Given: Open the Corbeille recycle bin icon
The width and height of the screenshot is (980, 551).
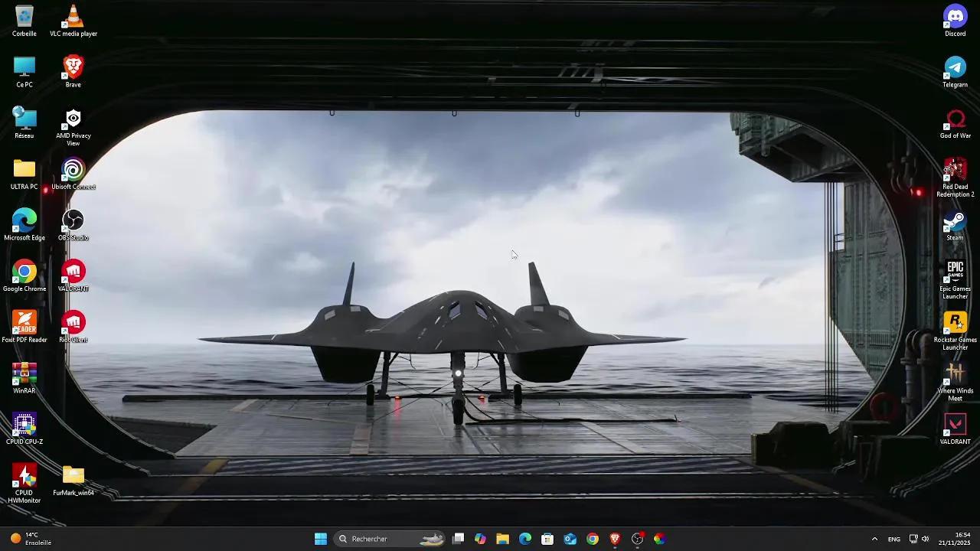Looking at the screenshot, I should [24, 21].
